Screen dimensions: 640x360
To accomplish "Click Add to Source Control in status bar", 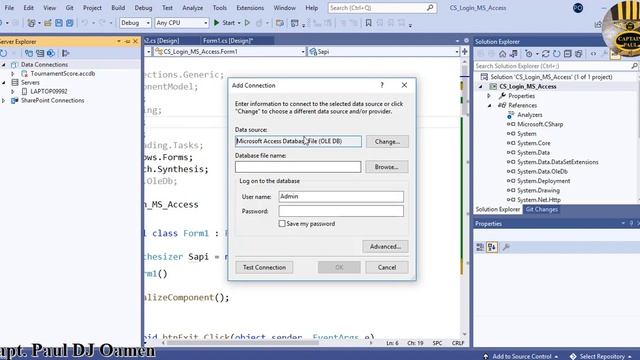I will pos(521,356).
